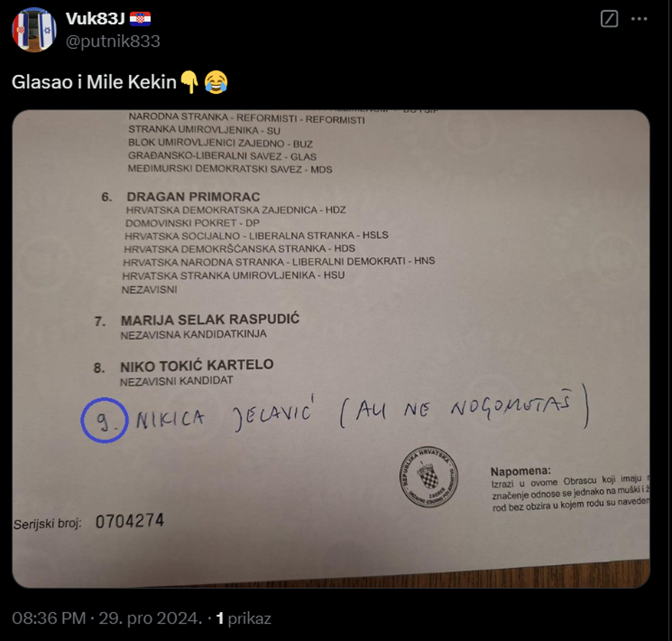Open the three-dot more options menu
This screenshot has width=672, height=641.
coord(639,19)
